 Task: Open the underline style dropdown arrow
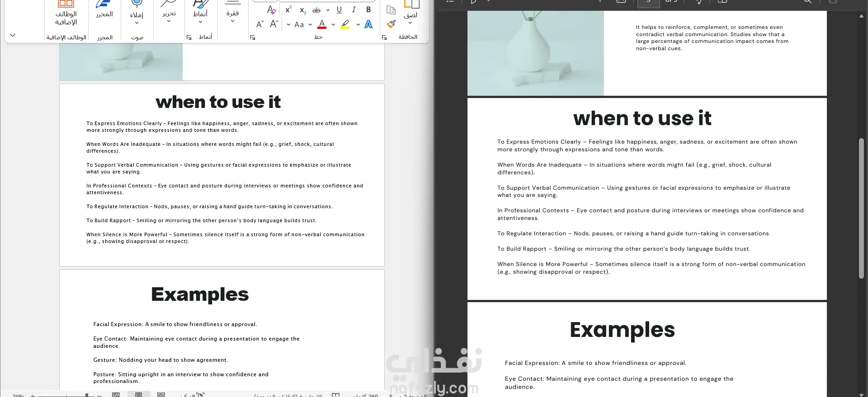(x=328, y=10)
